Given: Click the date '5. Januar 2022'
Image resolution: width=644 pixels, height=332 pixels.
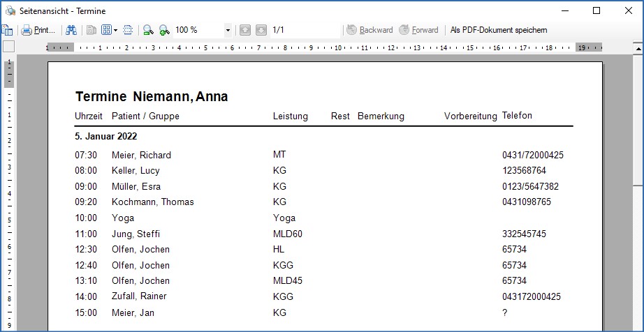Looking at the screenshot, I should pos(106,136).
